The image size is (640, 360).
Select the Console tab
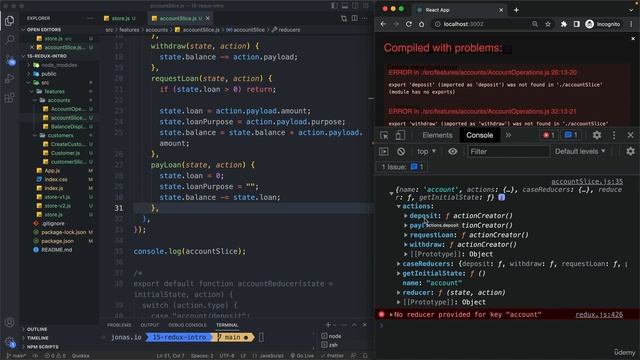point(480,135)
